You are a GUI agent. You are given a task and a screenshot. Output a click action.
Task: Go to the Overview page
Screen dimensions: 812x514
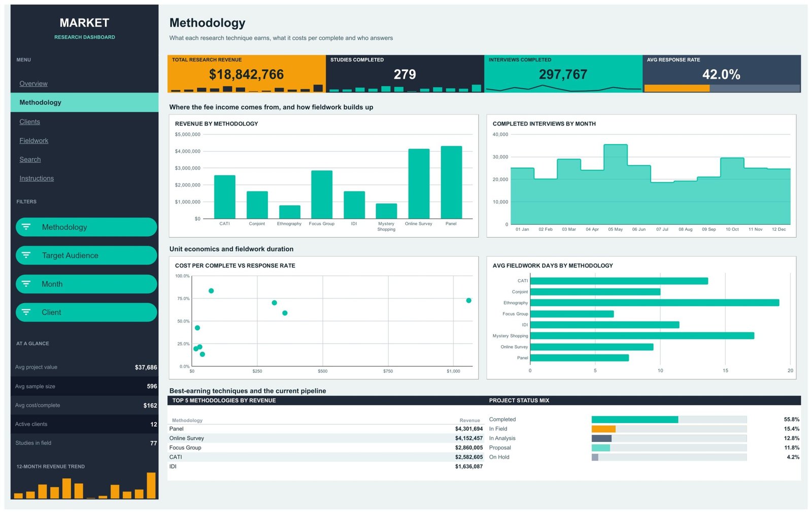33,84
